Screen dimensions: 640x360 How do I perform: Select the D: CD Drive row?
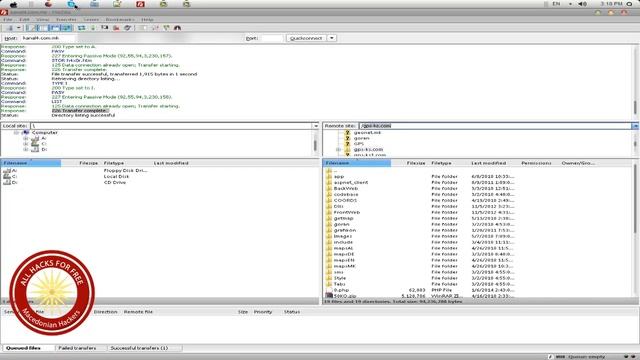pos(159,182)
